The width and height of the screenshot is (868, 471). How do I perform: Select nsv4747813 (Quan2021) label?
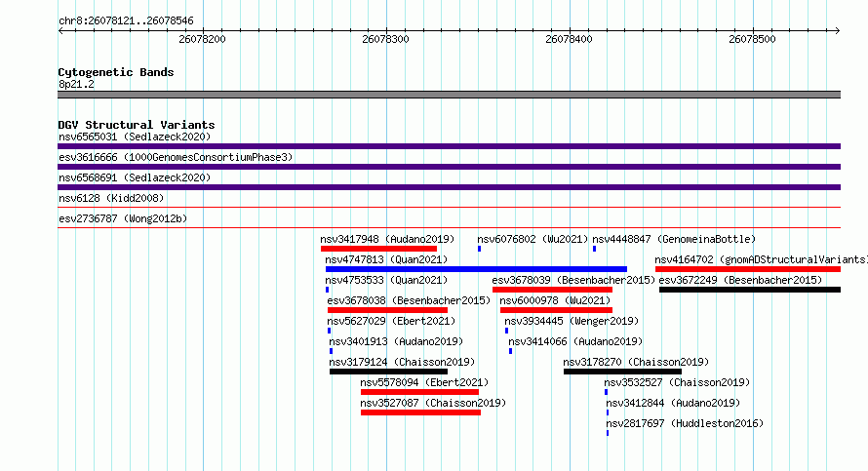click(386, 259)
